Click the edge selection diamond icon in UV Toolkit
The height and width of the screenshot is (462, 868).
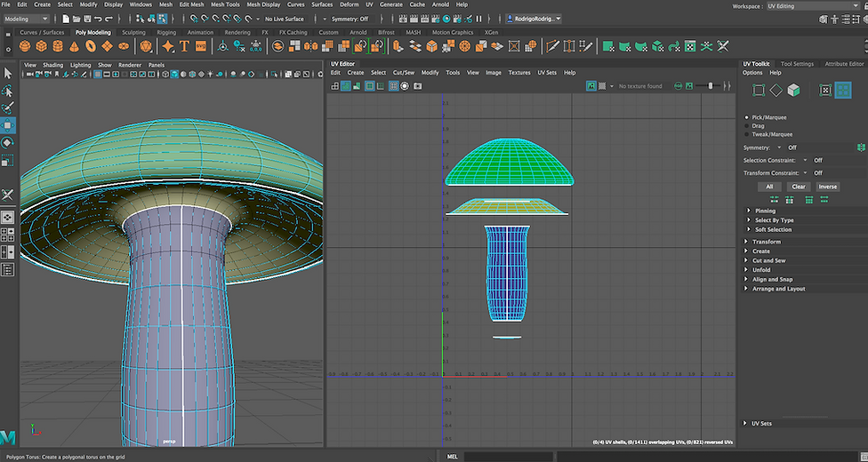(776, 91)
